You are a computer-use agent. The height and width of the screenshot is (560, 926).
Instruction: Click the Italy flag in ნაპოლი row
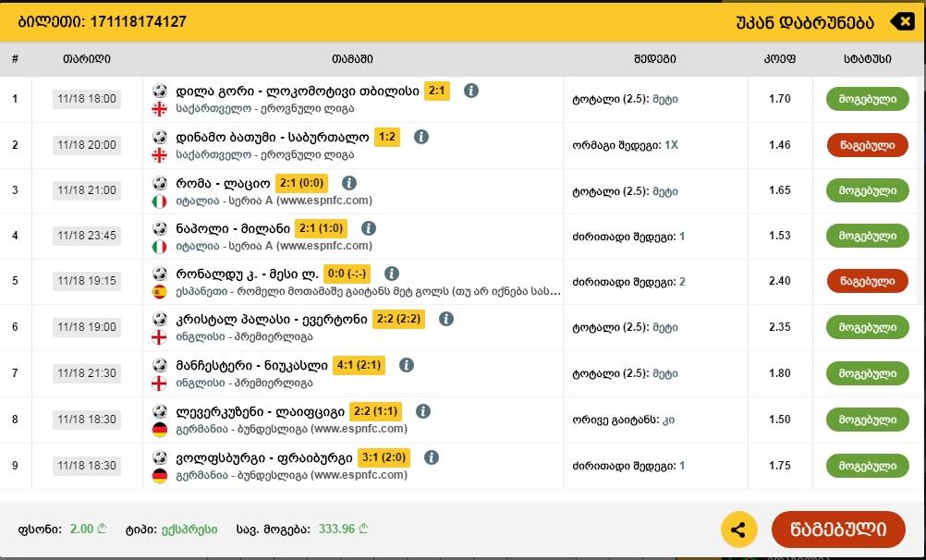160,247
